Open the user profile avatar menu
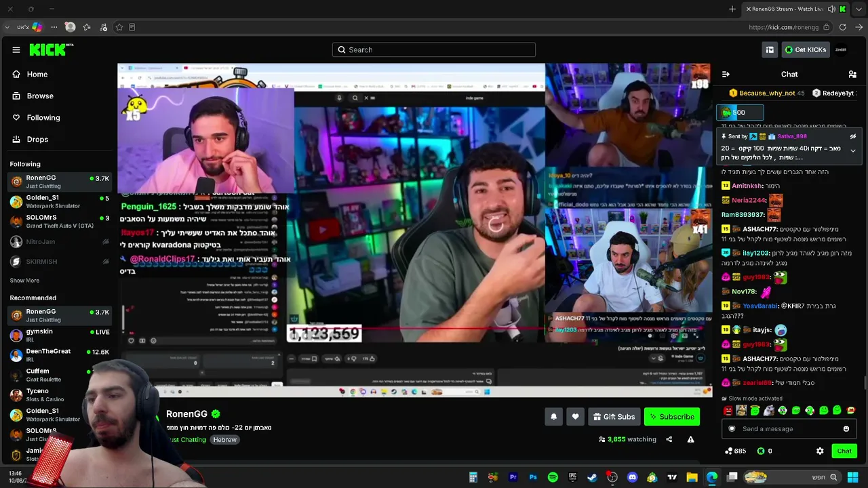 [x=841, y=49]
